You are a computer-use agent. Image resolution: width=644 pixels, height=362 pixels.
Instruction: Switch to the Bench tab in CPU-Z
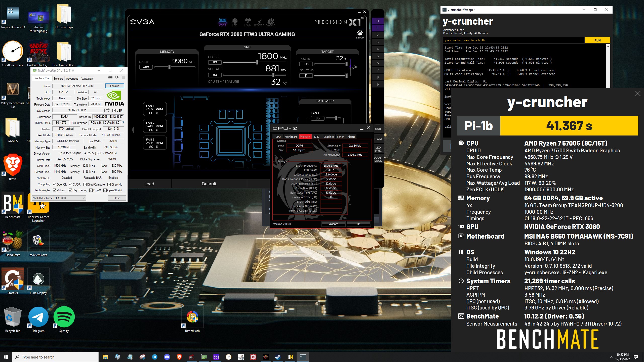coord(340,137)
